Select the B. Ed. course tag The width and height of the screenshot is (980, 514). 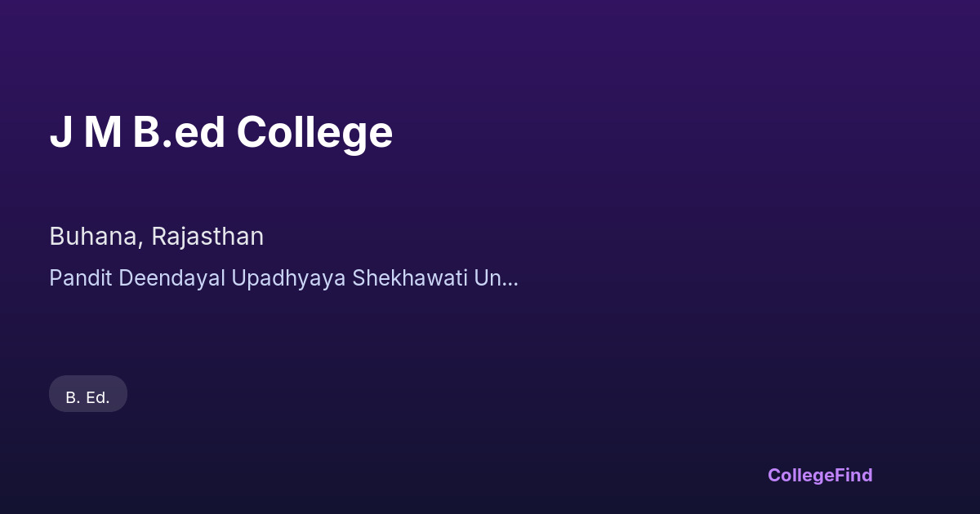coord(88,397)
